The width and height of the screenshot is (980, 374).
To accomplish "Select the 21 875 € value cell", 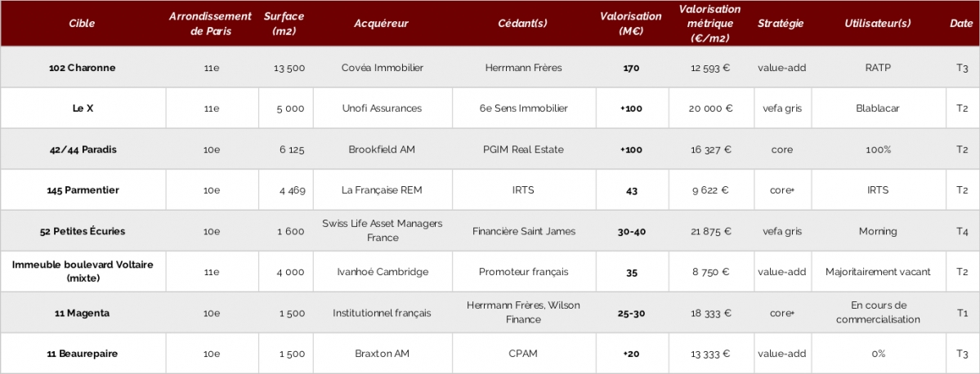I will point(711,231).
